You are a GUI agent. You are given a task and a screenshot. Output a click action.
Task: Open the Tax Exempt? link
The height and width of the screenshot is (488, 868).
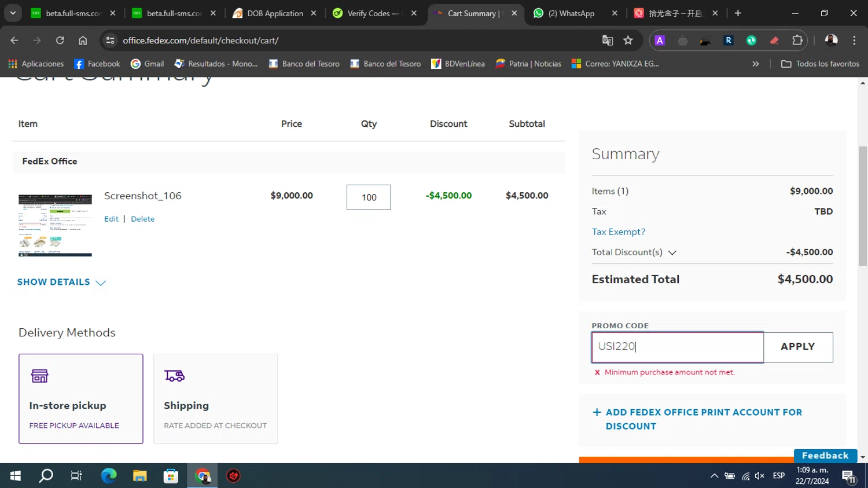tap(618, 232)
